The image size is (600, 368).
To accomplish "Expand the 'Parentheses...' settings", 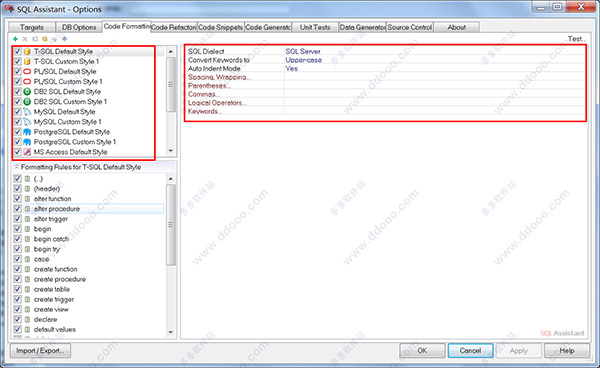I will [209, 86].
